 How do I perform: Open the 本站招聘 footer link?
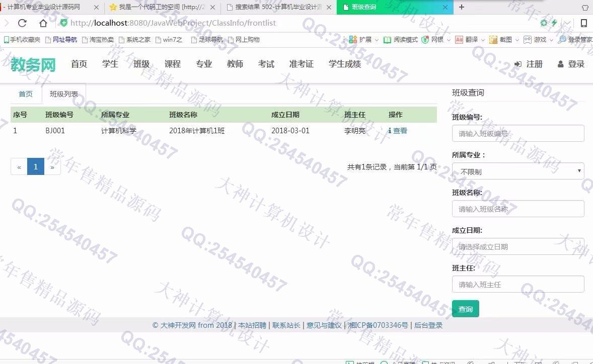[252, 325]
